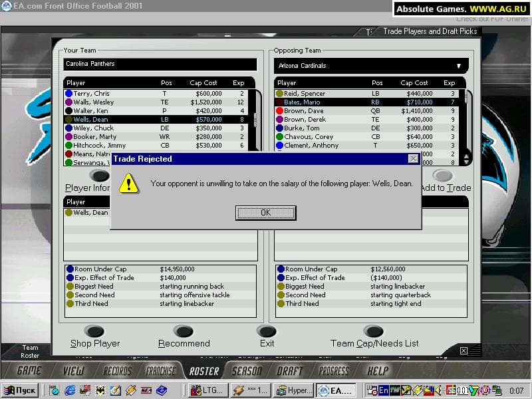Select Walter, Ken player row
This screenshot has width=532, height=399.
pos(156,110)
